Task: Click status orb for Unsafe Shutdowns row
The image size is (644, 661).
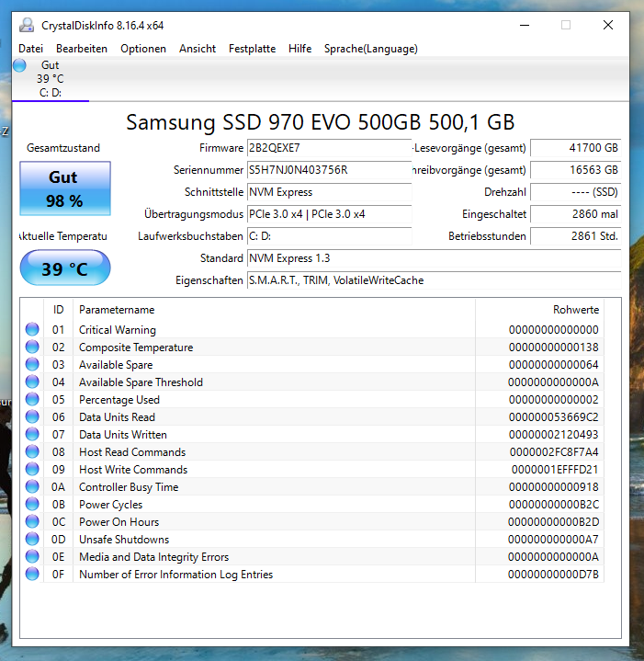Action: coord(32,539)
